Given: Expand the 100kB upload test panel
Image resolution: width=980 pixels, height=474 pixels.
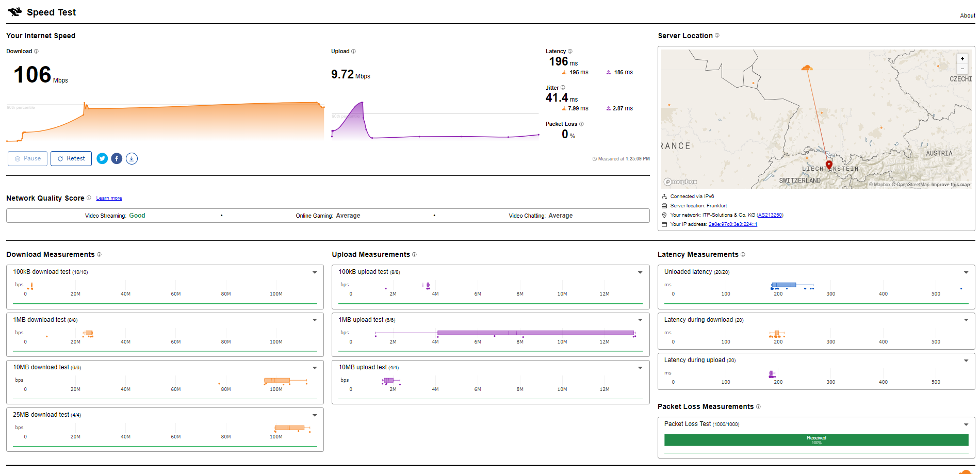Looking at the screenshot, I should tap(640, 272).
